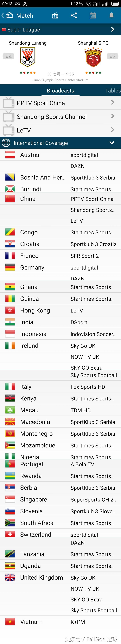Tap the TV icon beside LeTV

(x=9, y=130)
